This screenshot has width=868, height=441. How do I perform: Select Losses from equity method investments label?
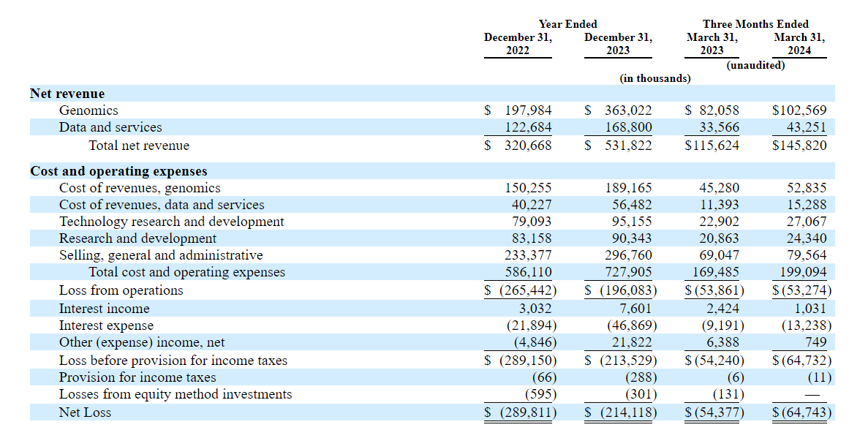click(176, 394)
